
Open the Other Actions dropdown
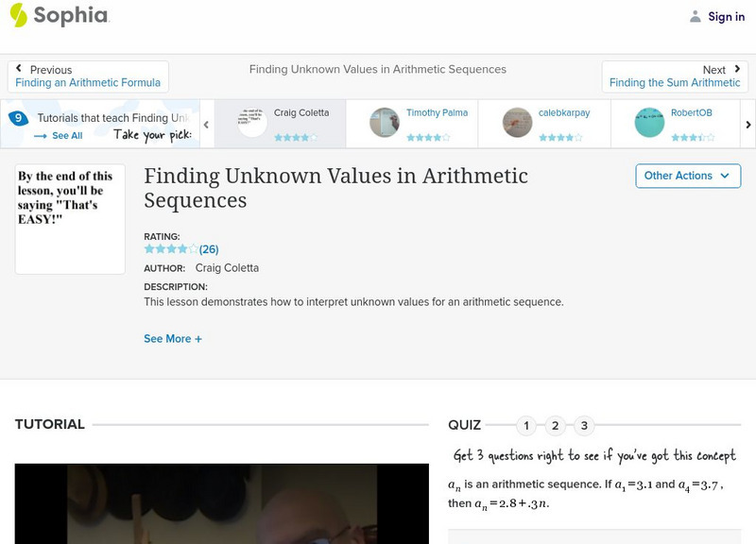688,176
